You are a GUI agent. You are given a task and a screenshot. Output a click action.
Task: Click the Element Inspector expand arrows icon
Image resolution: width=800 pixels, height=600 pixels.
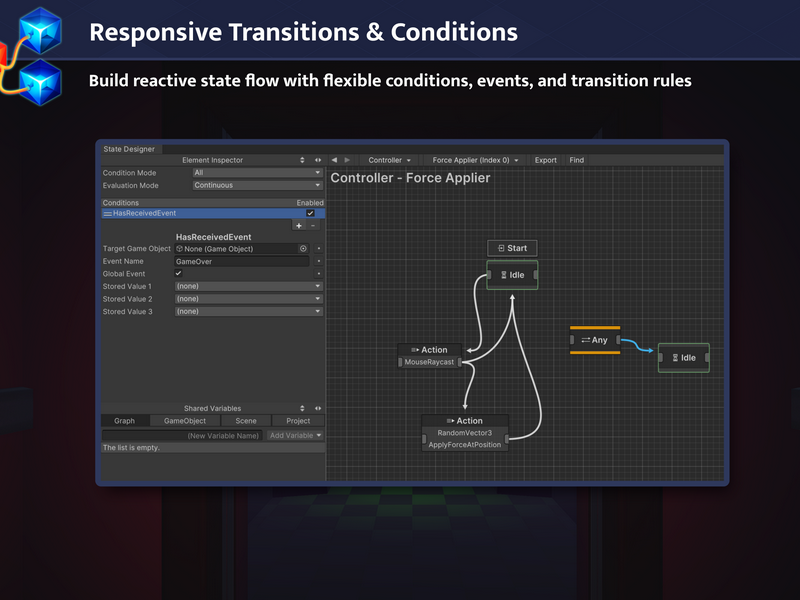tap(318, 160)
